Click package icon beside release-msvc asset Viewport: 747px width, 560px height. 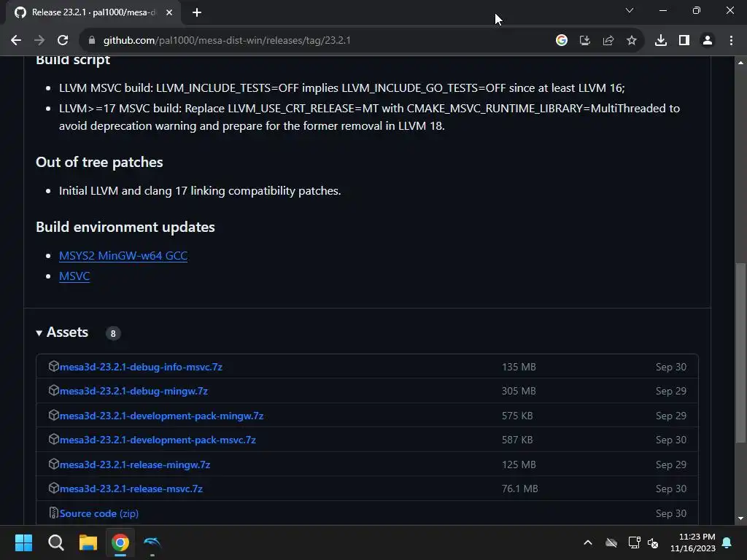point(54,488)
